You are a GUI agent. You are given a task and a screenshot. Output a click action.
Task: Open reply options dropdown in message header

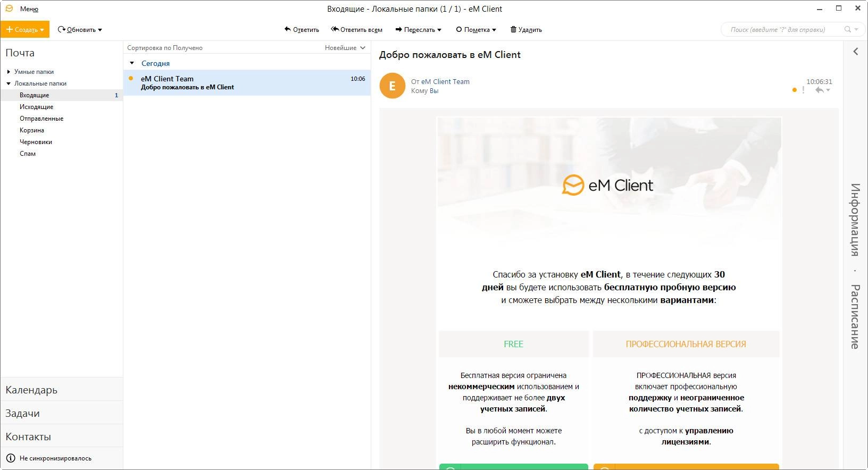coord(829,90)
